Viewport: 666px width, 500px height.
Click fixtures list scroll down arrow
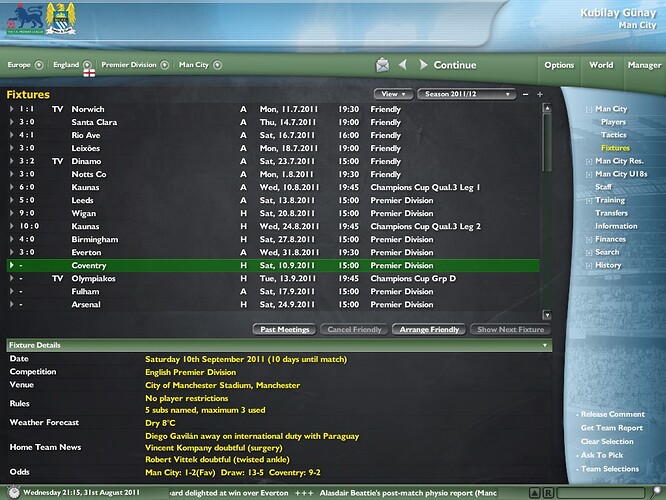click(547, 315)
